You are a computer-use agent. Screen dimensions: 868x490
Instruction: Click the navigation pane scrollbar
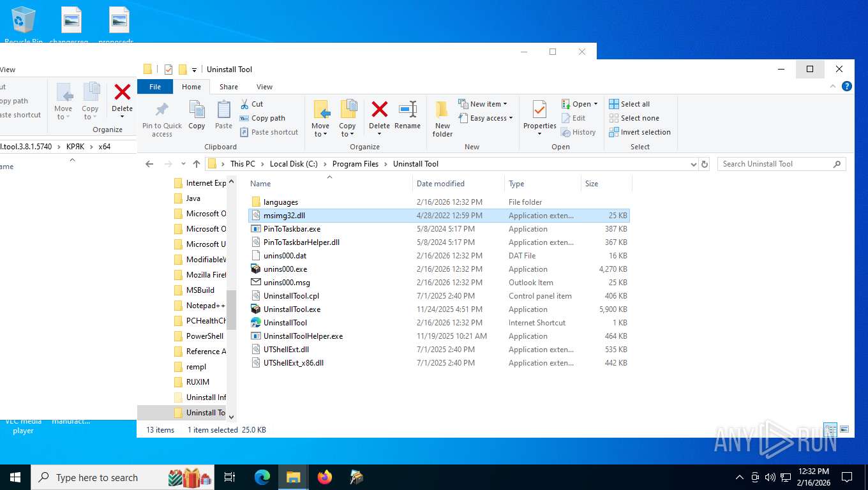click(x=232, y=309)
